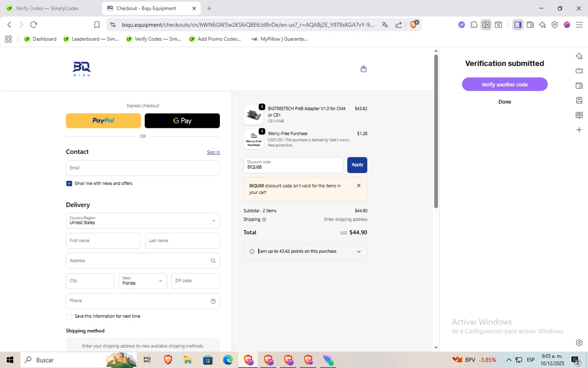Screen dimensions: 588x368
Task: Click the Sign in link
Action: [213, 152]
